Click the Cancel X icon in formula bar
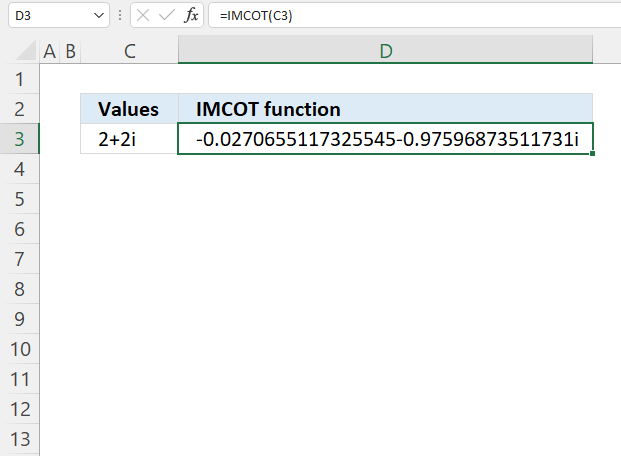Screen dimensions: 621x456 tap(143, 17)
